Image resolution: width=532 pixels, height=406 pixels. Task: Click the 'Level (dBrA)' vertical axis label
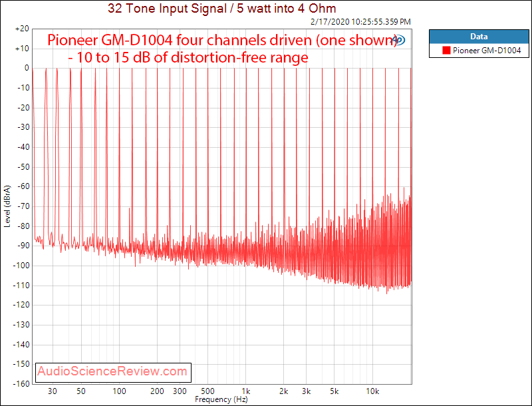click(x=7, y=206)
